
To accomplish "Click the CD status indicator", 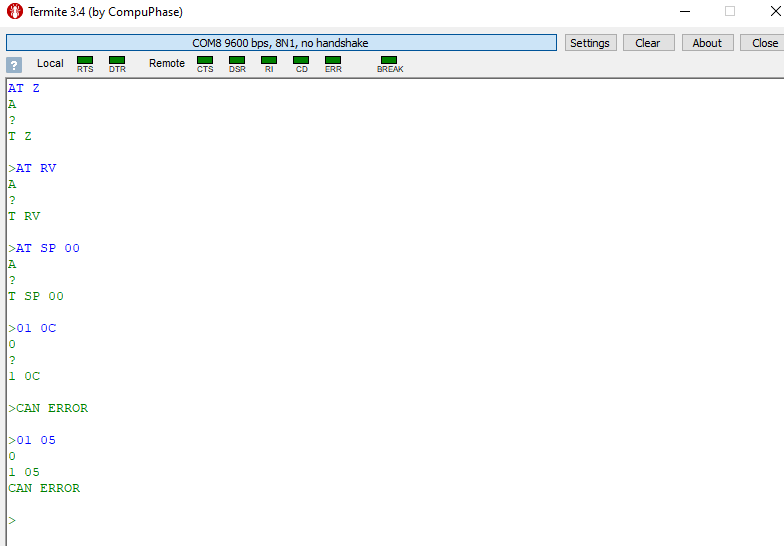I will (x=301, y=60).
